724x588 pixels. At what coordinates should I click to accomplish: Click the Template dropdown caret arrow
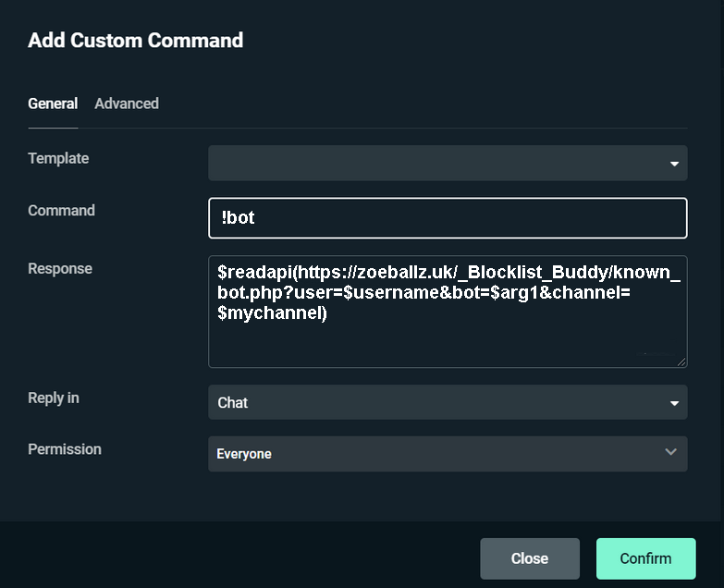674,165
